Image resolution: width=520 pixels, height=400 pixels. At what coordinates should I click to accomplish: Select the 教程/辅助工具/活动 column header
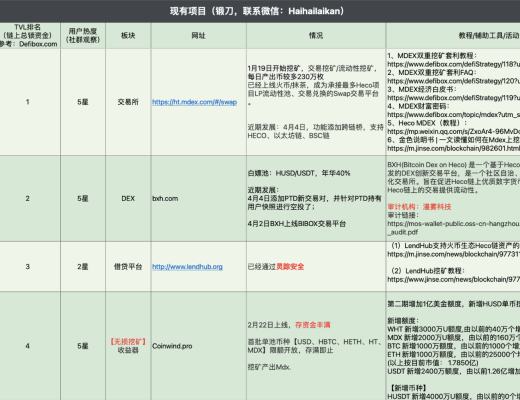pyautogui.click(x=453, y=36)
